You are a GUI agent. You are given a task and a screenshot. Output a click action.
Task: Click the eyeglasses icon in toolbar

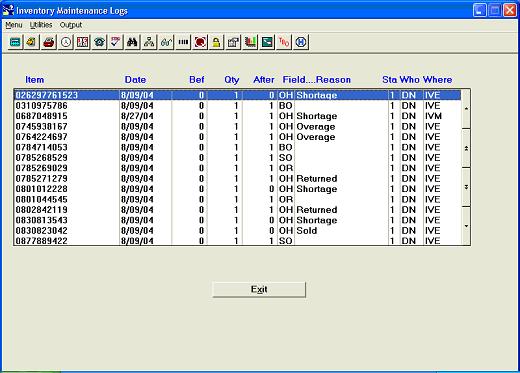coord(166,42)
